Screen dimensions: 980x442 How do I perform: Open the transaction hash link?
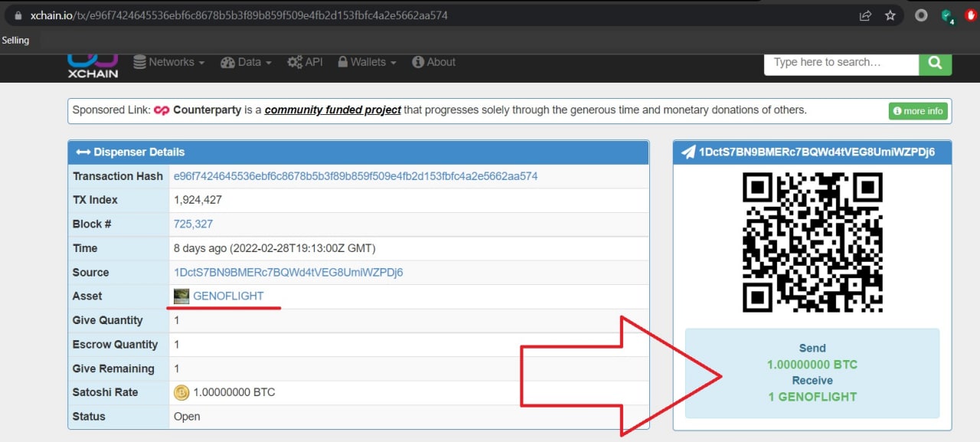point(356,176)
